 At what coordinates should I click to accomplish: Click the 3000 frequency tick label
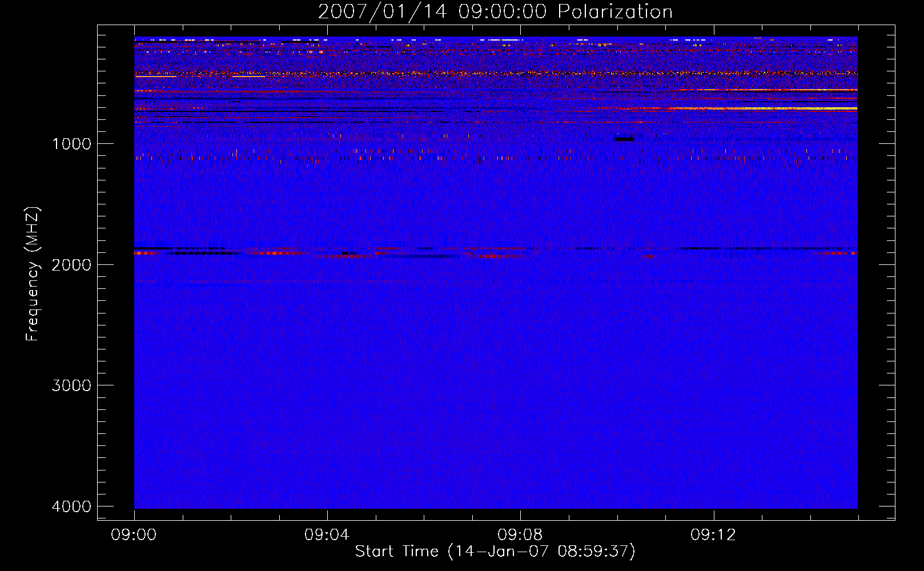[71, 385]
